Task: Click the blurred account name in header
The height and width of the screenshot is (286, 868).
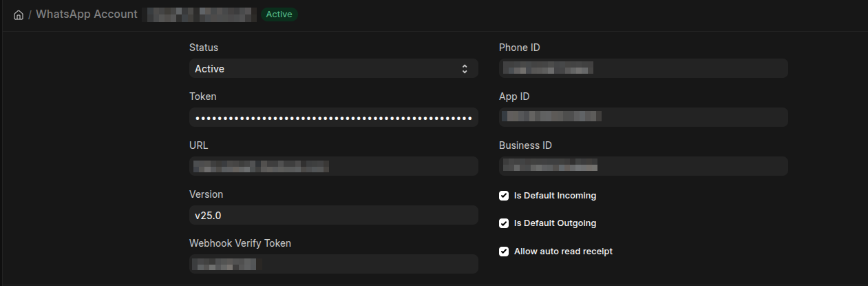Action: pos(200,14)
